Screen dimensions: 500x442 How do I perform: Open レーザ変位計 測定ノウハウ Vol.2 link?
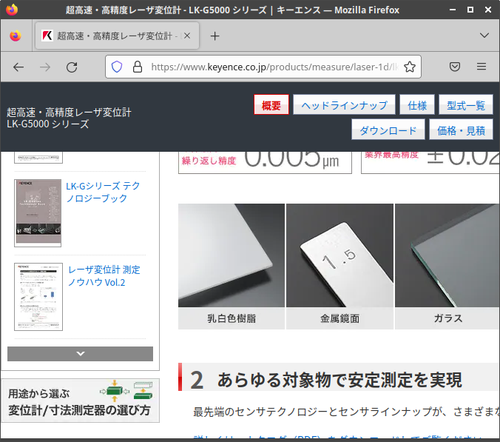pos(104,276)
